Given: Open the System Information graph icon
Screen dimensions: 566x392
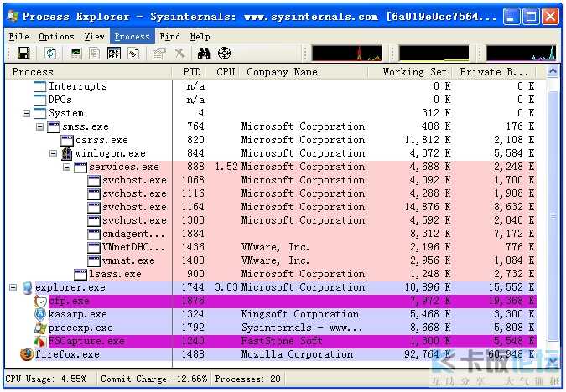Looking at the screenshot, I should point(76,54).
